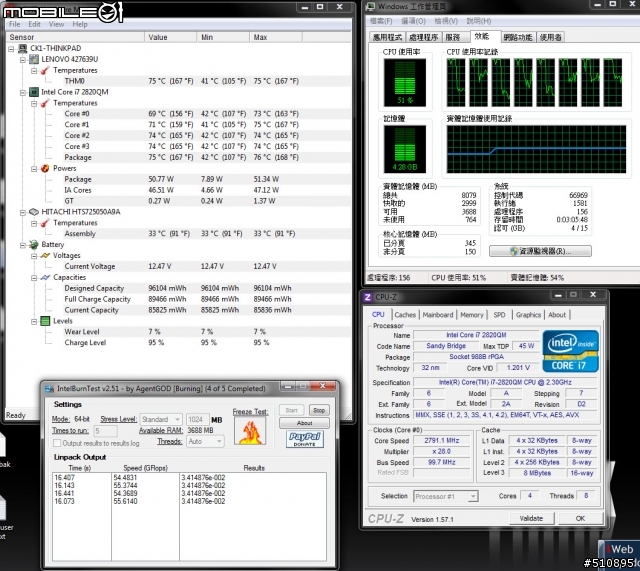This screenshot has height=571, width=640.
Task: Click the PayPal Donate image button
Action: 305,439
